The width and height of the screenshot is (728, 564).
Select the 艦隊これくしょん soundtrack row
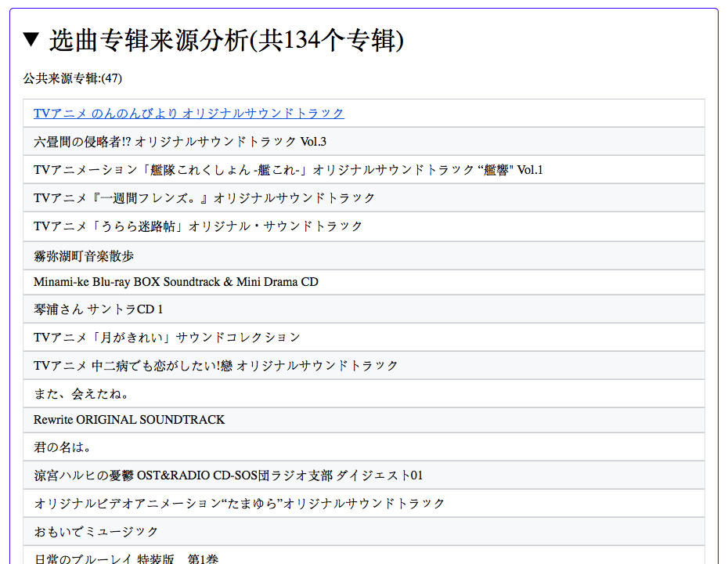[364, 170]
